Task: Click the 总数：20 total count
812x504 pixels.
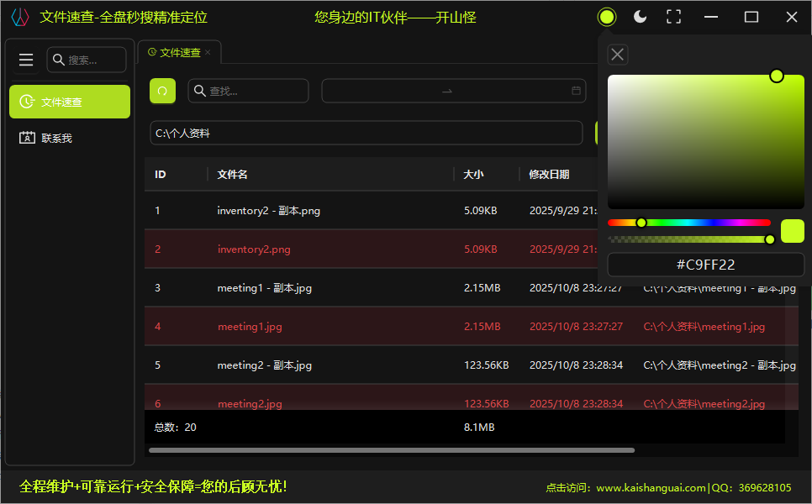Action: (176, 427)
